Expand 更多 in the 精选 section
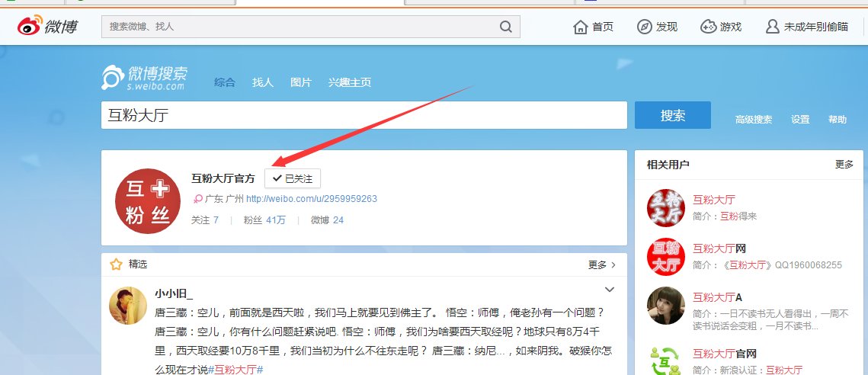The width and height of the screenshot is (868, 375). coord(601,265)
